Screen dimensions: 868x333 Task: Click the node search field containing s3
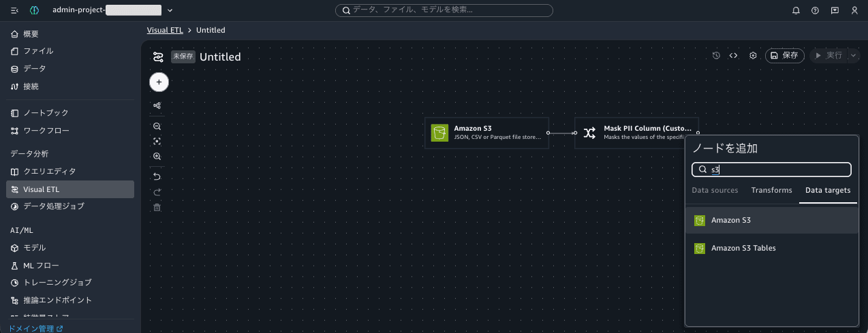click(771, 170)
